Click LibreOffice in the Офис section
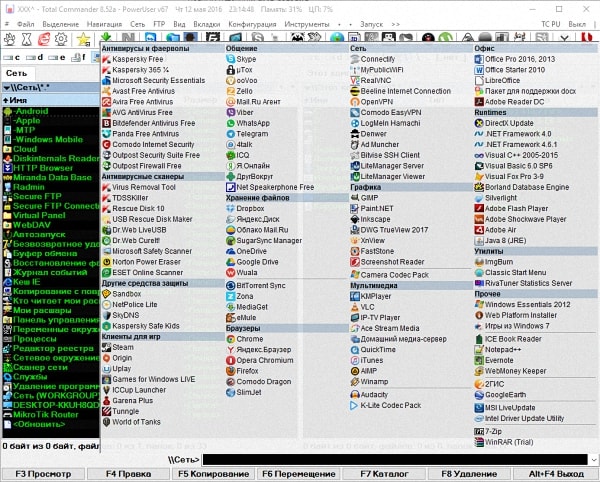This screenshot has height=482, width=600. 507,82
